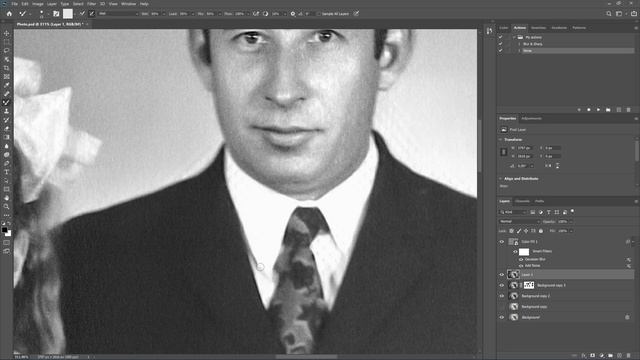The height and width of the screenshot is (360, 640).
Task: Select the Zoom tool in toolbar
Action: click(7, 207)
